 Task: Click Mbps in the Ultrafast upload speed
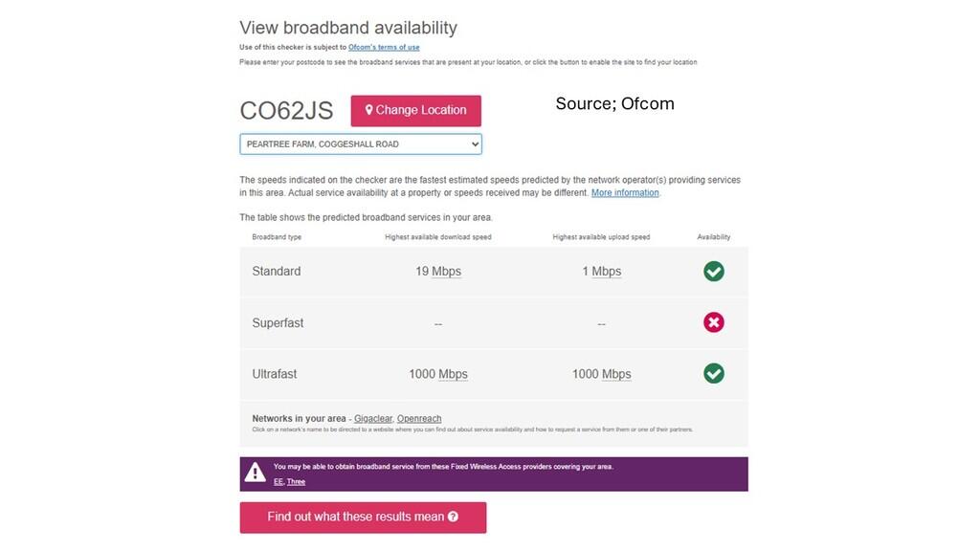(616, 374)
